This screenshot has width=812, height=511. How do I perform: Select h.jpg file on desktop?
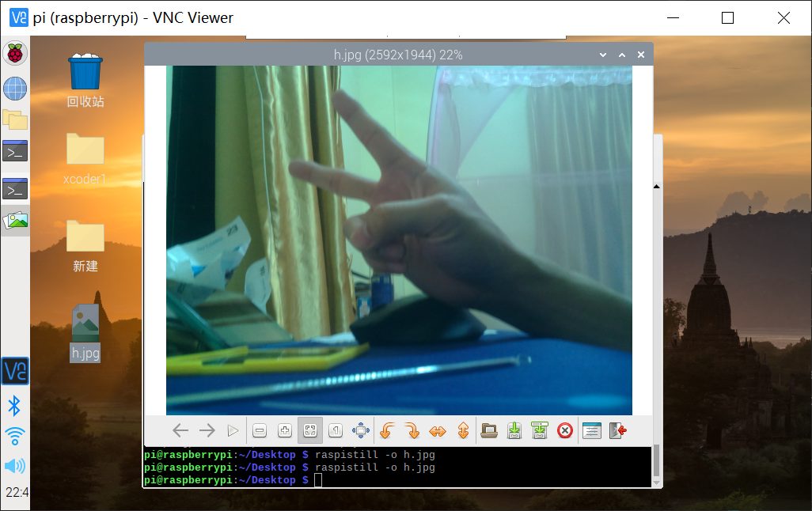[85, 332]
